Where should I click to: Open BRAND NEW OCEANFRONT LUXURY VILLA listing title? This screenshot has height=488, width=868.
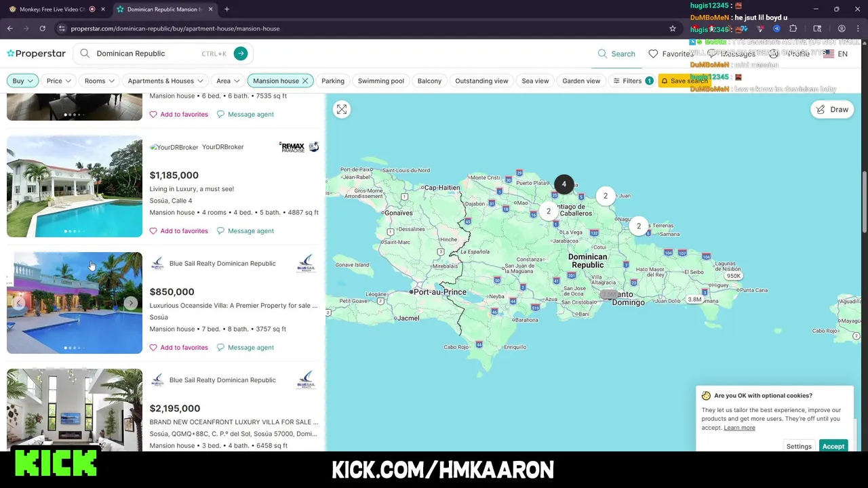coord(233,422)
